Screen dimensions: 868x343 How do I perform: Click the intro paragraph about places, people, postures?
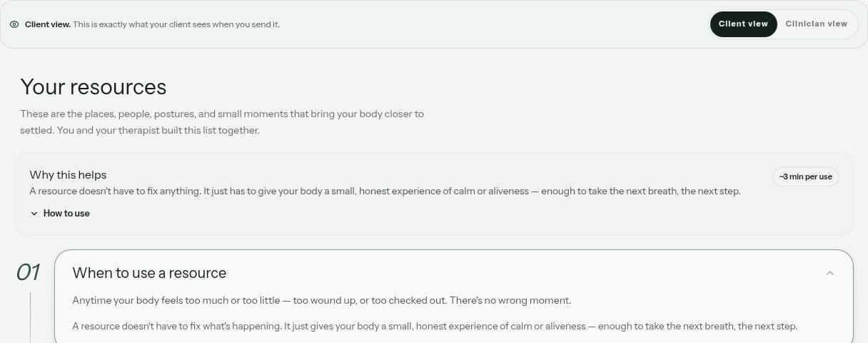point(222,122)
